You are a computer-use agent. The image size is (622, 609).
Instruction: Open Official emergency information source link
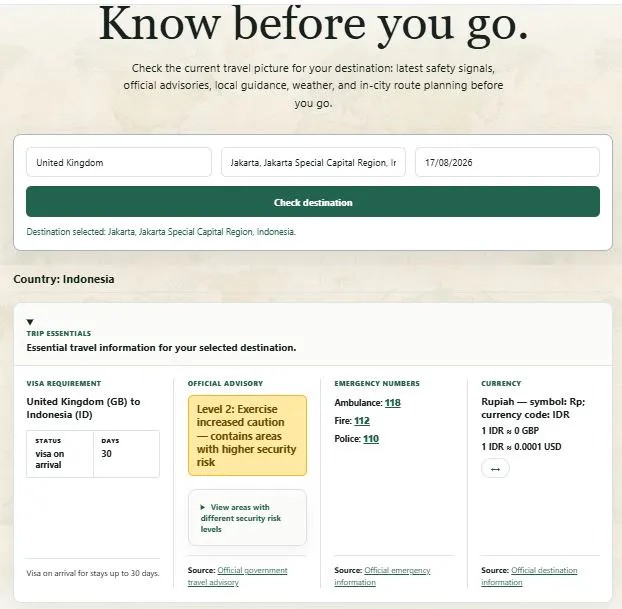click(x=382, y=576)
